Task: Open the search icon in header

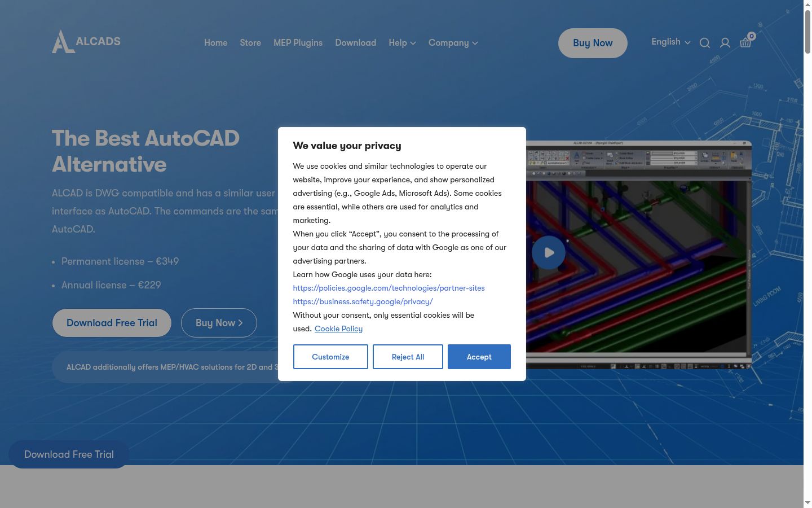Action: point(705,43)
